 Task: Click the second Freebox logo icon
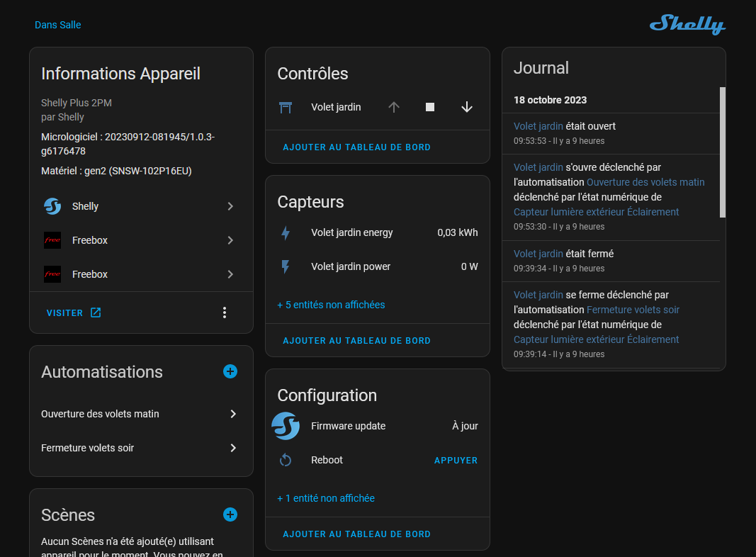(52, 274)
